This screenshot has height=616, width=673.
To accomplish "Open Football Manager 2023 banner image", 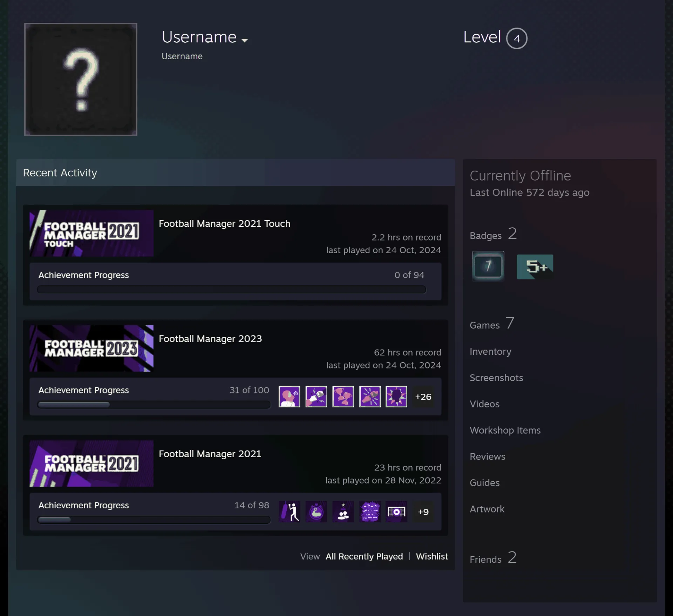I will click(x=91, y=348).
